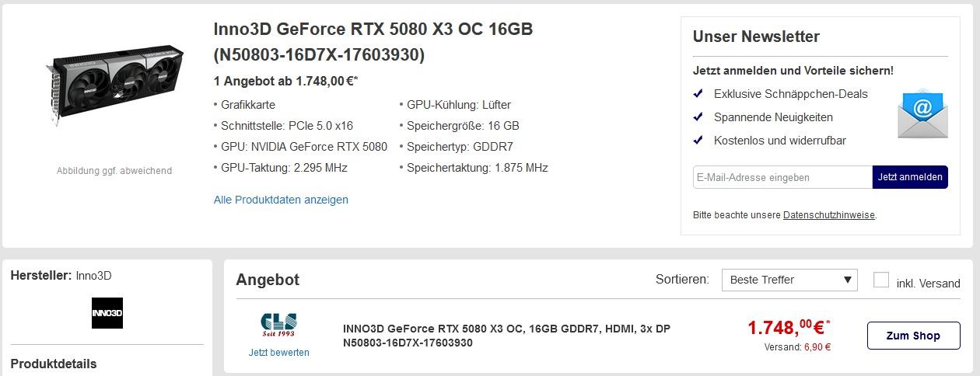The height and width of the screenshot is (376, 980).
Task: Open Alle Produktdaten anzeigen link
Action: click(281, 200)
